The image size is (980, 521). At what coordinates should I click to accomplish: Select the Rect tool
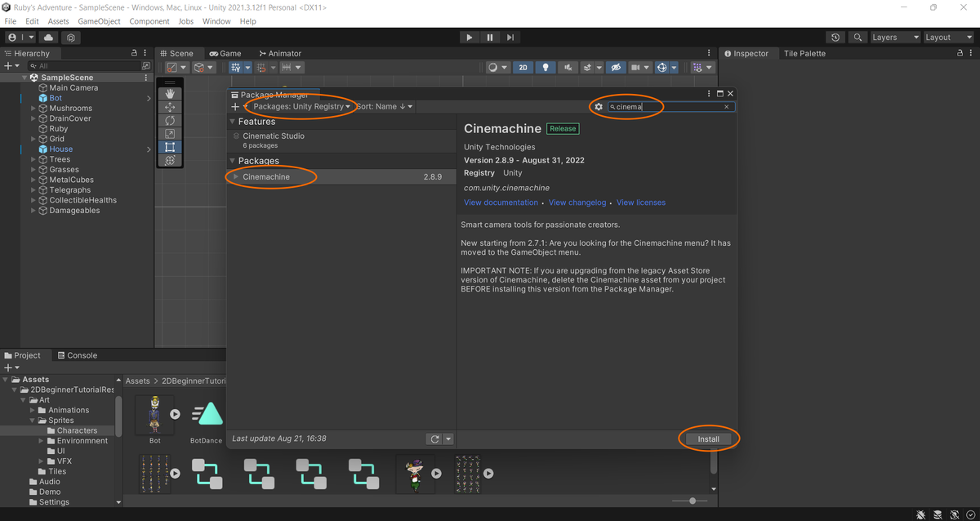(x=170, y=147)
